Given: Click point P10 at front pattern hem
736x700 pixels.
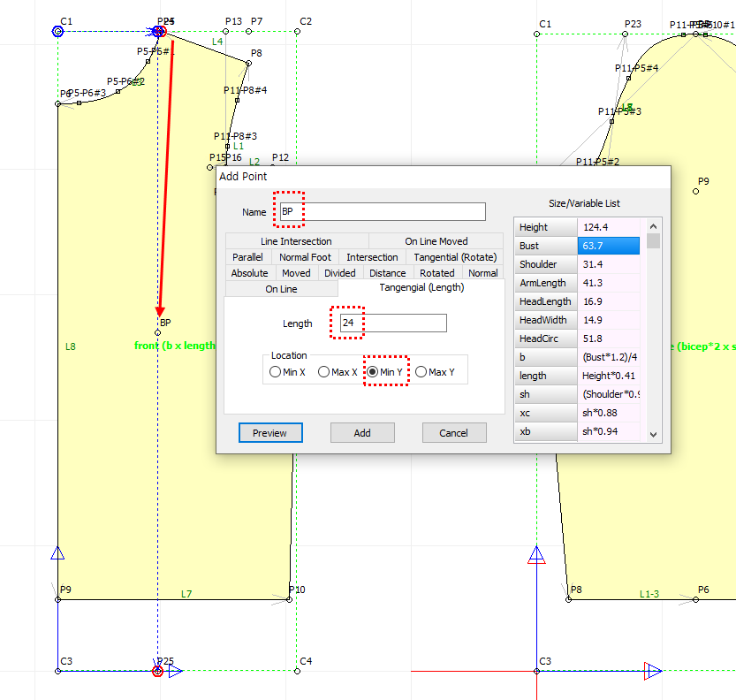Looking at the screenshot, I should [289, 599].
